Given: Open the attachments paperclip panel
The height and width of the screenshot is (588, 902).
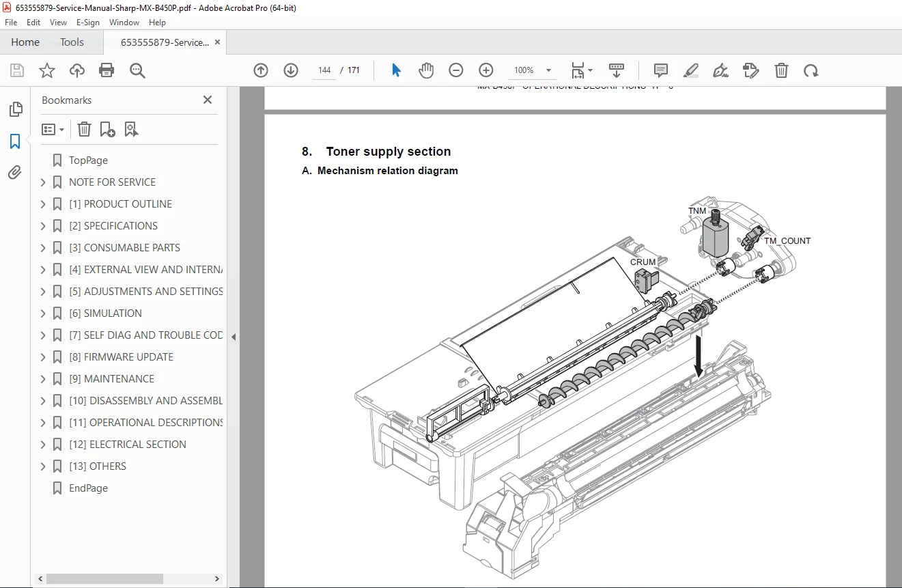Looking at the screenshot, I should [15, 173].
